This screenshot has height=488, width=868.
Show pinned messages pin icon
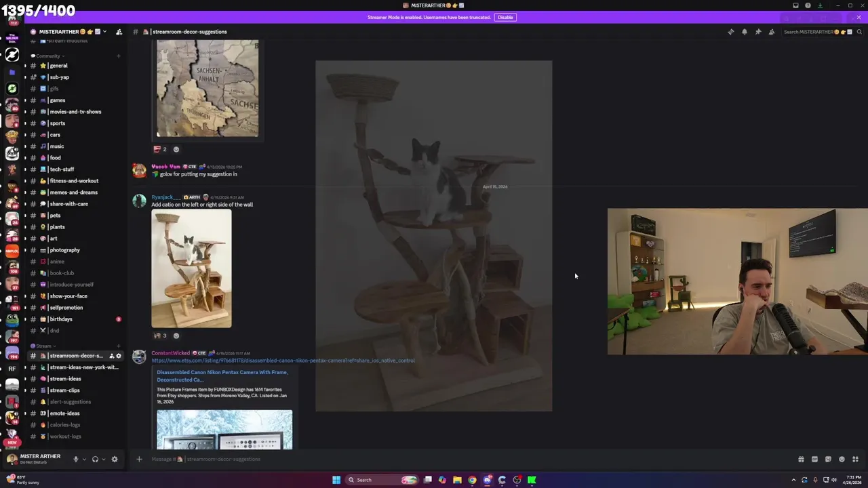point(757,32)
